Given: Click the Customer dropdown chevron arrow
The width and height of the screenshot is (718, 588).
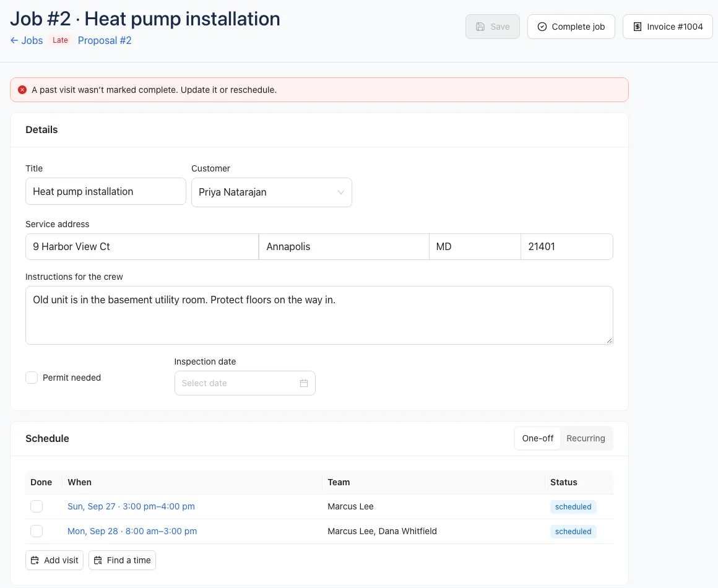Looking at the screenshot, I should pos(340,192).
